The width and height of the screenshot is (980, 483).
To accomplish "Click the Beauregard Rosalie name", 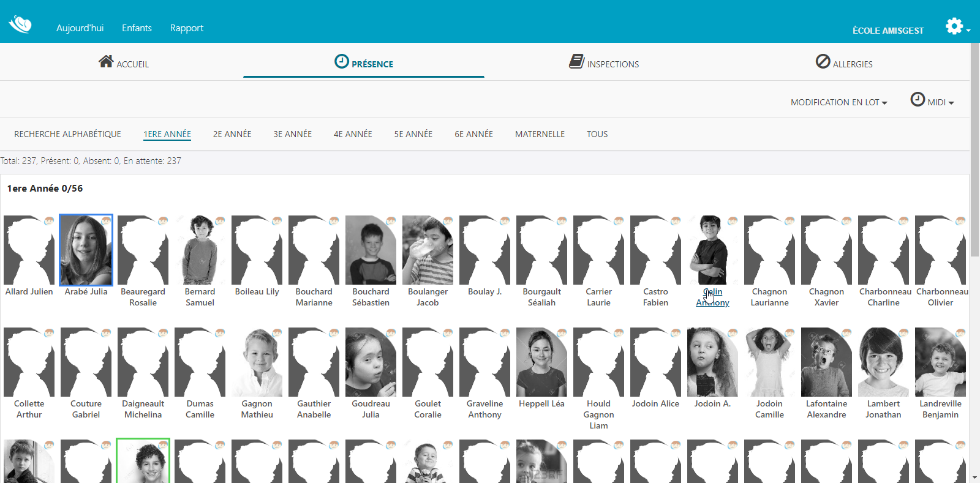I will tap(143, 298).
